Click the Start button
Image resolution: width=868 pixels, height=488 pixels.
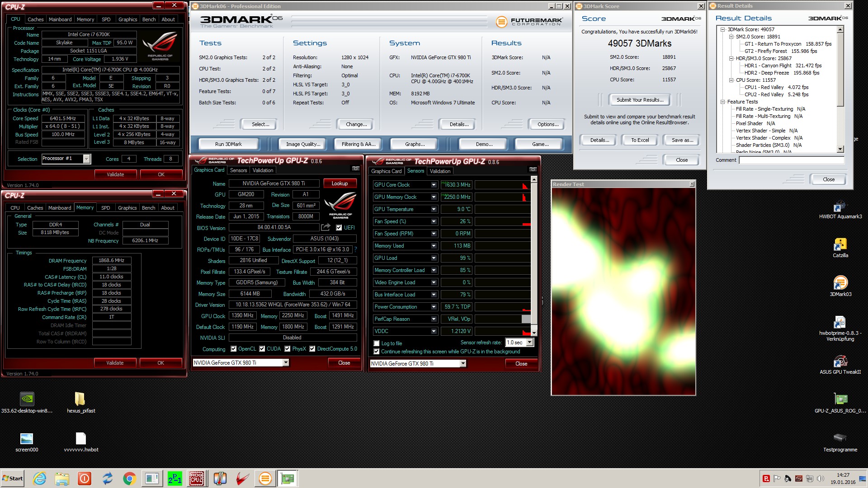point(13,478)
